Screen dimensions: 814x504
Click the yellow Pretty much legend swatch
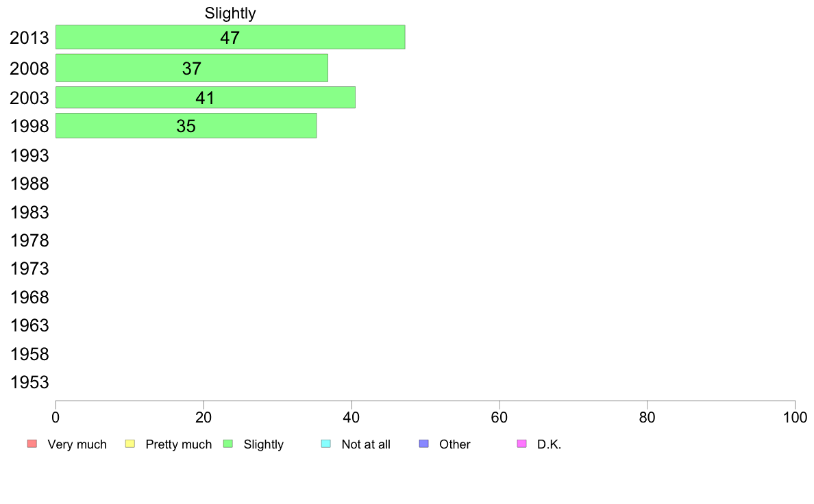coord(130,444)
